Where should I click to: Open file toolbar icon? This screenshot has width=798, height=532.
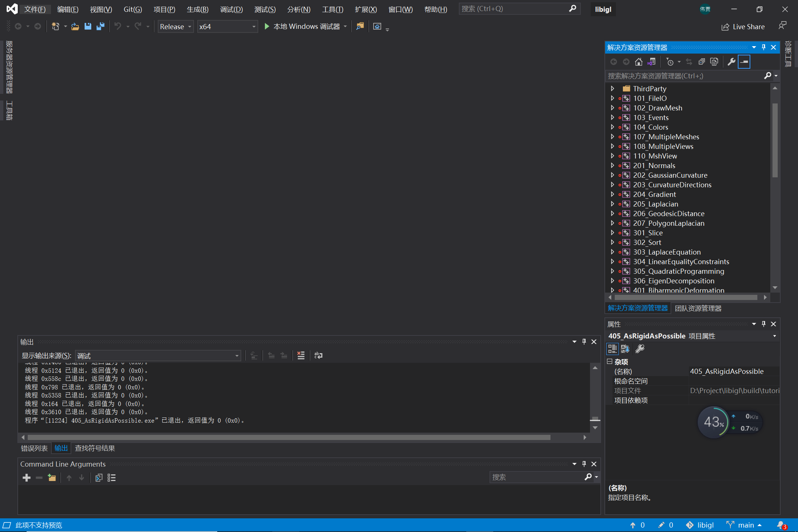(x=75, y=26)
